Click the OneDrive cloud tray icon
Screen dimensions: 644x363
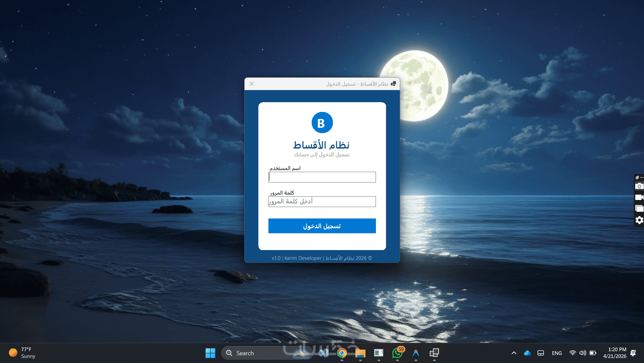pos(527,353)
